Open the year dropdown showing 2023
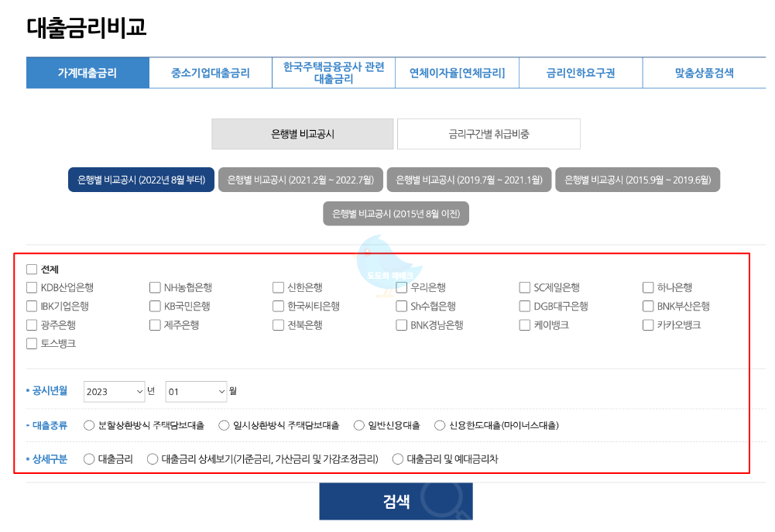 (114, 392)
